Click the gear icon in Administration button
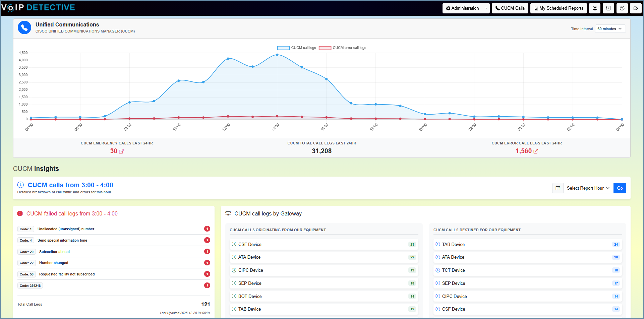The height and width of the screenshot is (319, 644). 448,8
